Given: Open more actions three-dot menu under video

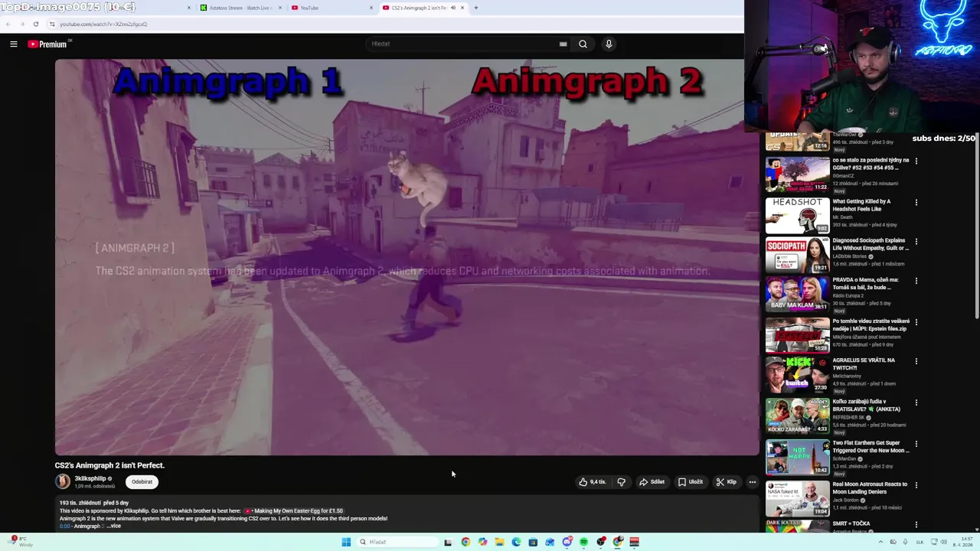Looking at the screenshot, I should tap(753, 482).
